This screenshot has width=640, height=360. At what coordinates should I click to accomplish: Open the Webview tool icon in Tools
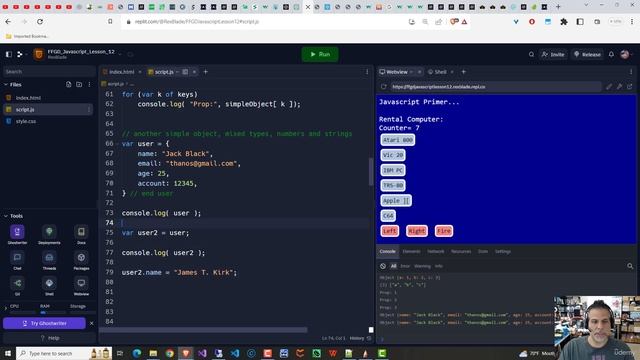pyautogui.click(x=81, y=286)
